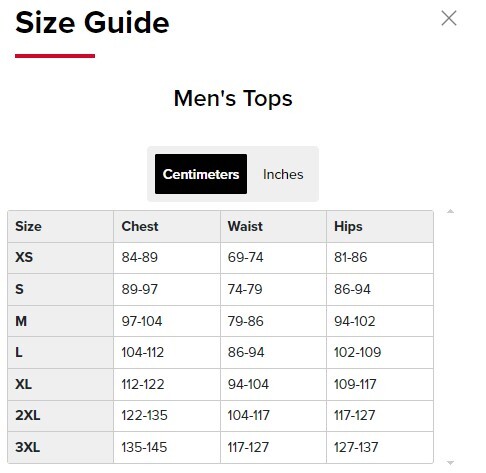Select the M size row label
The width and height of the screenshot is (486, 473).
pyautogui.click(x=21, y=321)
